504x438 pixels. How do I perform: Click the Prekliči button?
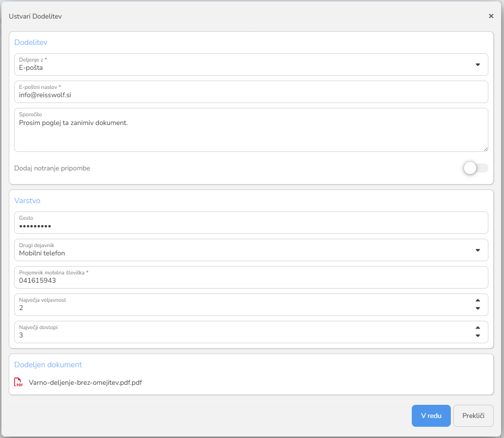(x=473, y=416)
